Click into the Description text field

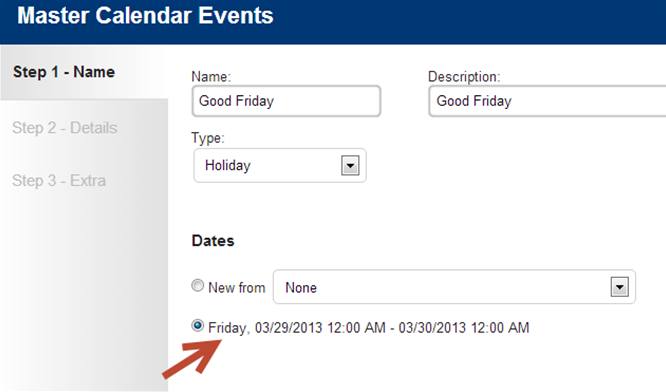pyautogui.click(x=547, y=101)
